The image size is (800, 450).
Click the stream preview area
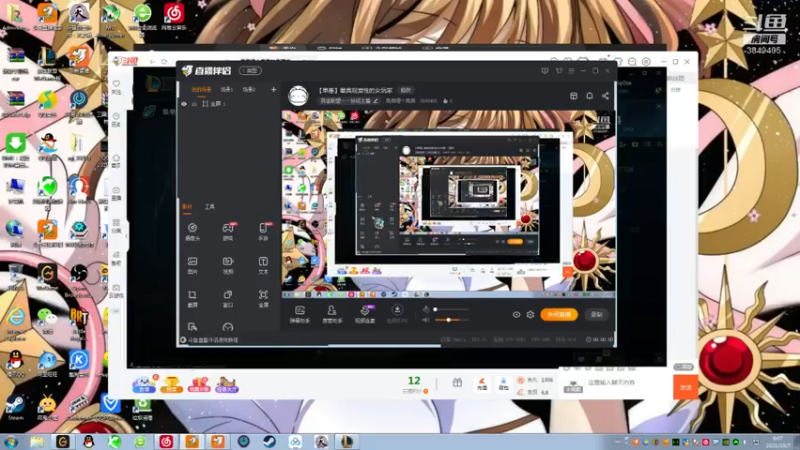[x=448, y=204]
